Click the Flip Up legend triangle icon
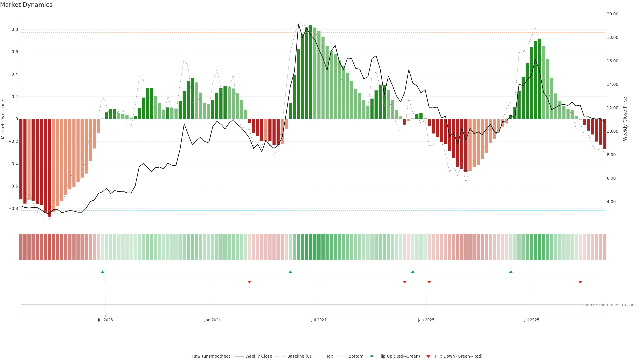The height and width of the screenshot is (362, 644). pos(372,356)
